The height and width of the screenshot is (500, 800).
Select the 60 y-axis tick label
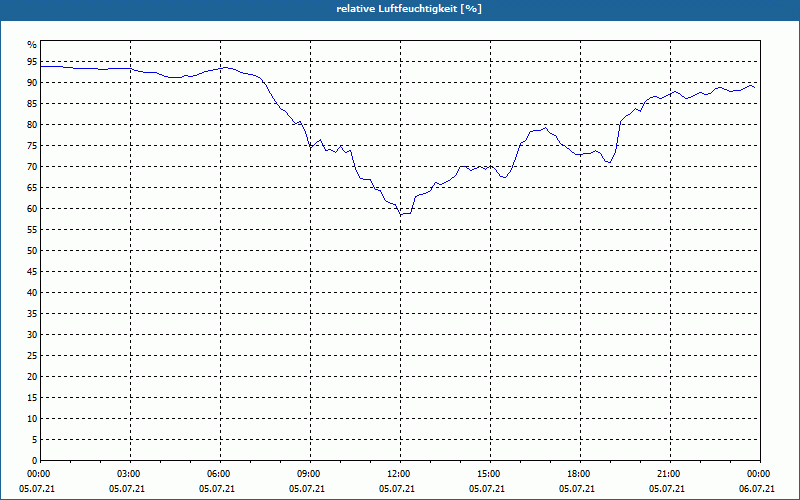32,209
